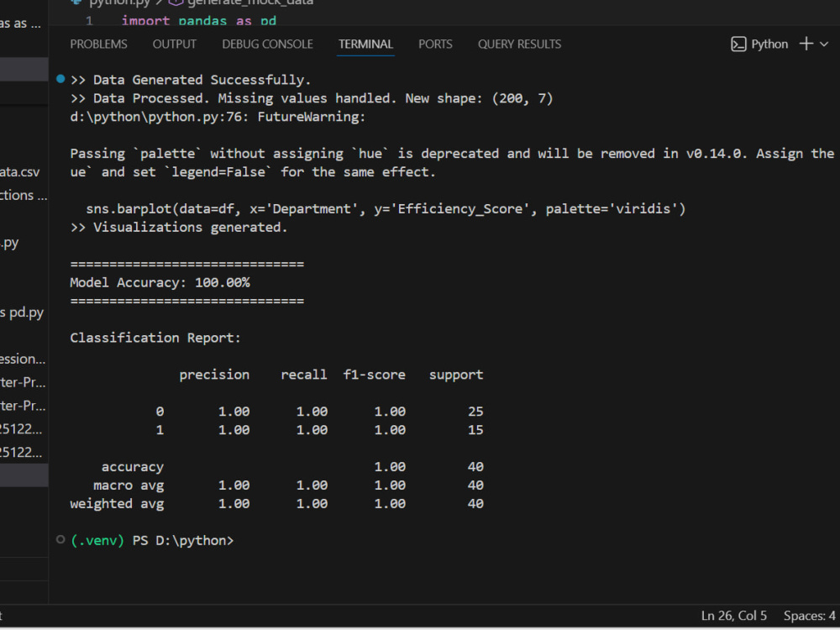Switch to the OUTPUT tab
840x630 pixels.
click(x=174, y=44)
